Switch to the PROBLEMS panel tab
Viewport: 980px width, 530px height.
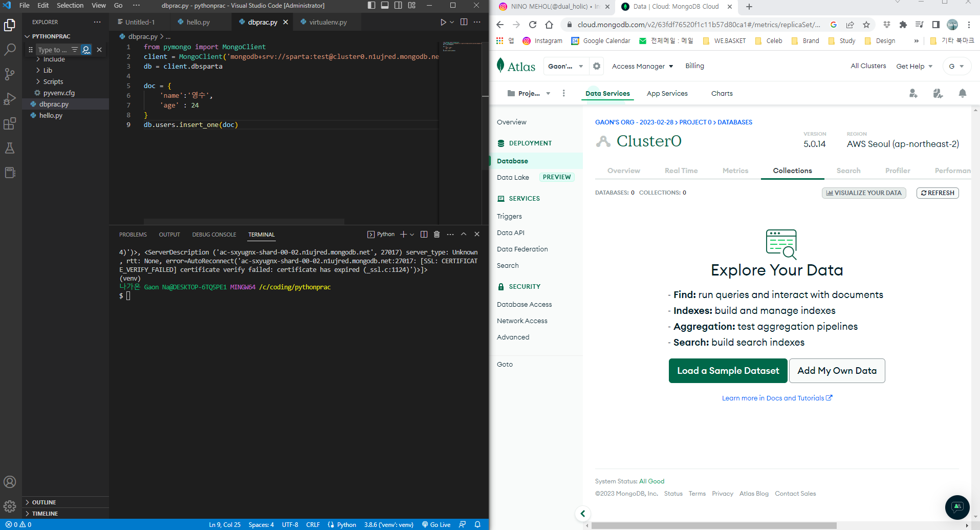tap(133, 235)
